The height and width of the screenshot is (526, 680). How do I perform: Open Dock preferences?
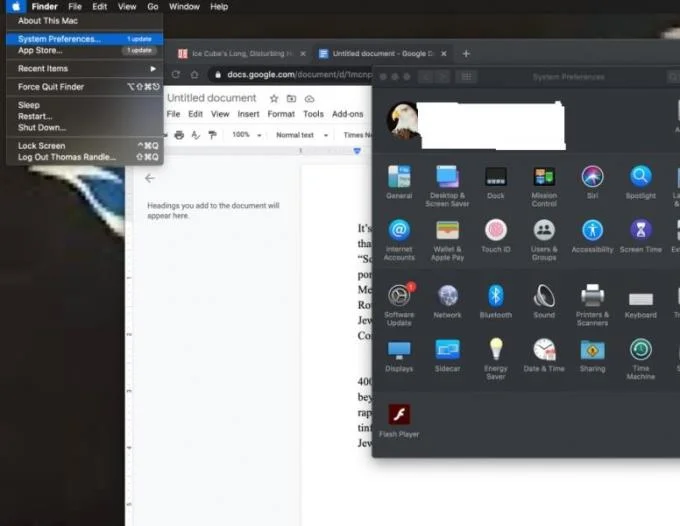(x=496, y=182)
